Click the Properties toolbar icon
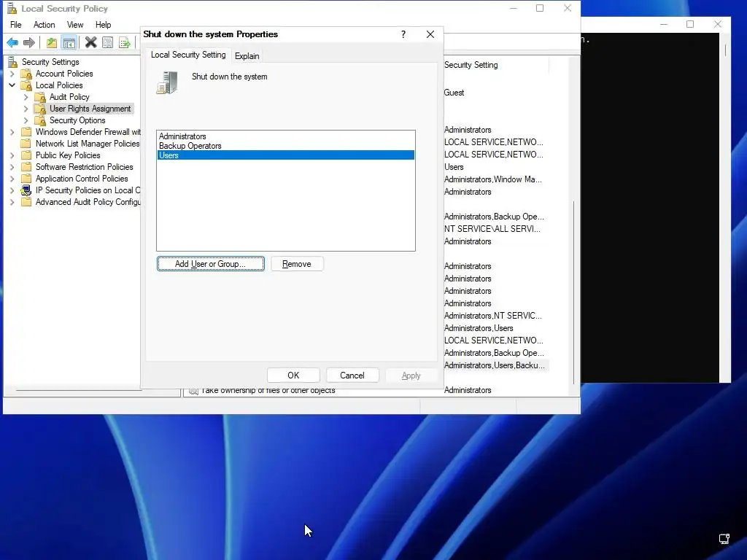Viewport: 747px width, 560px height. (x=108, y=43)
